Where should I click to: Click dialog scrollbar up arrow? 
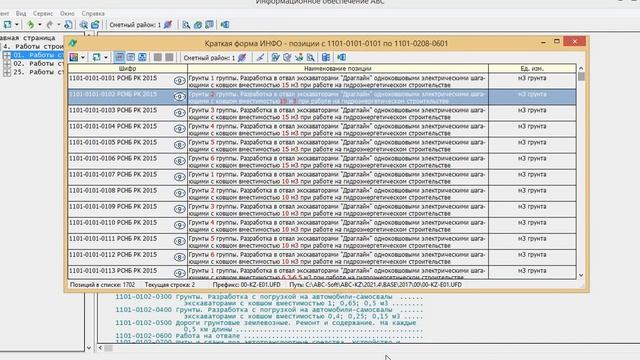coord(581,69)
